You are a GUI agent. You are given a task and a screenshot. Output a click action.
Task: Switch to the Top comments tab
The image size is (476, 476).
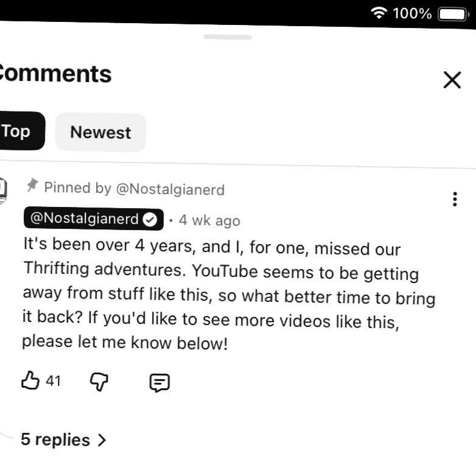(16, 131)
